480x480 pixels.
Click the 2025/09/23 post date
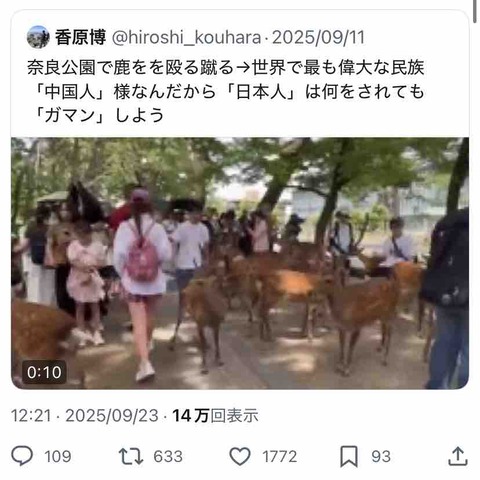click(112, 416)
